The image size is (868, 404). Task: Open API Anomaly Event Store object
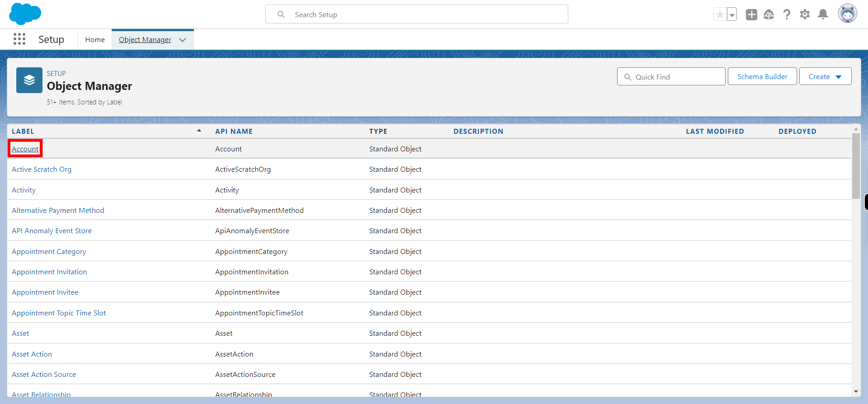[x=52, y=231]
